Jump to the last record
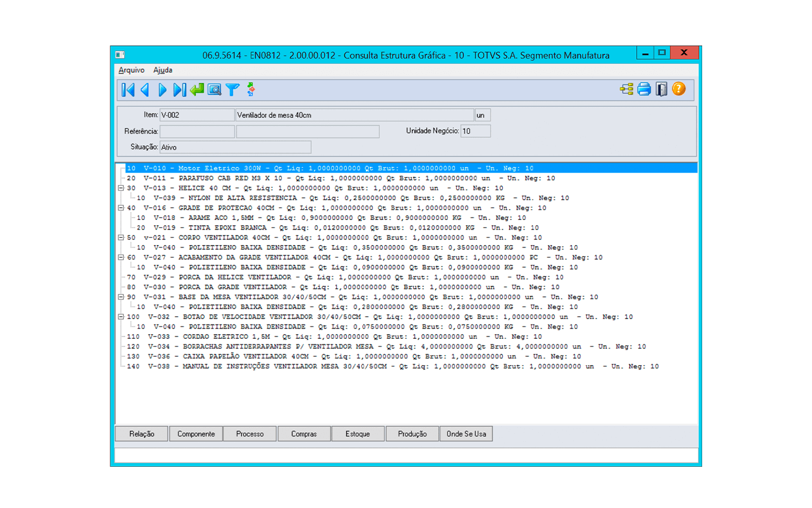The height and width of the screenshot is (508, 812). click(180, 90)
